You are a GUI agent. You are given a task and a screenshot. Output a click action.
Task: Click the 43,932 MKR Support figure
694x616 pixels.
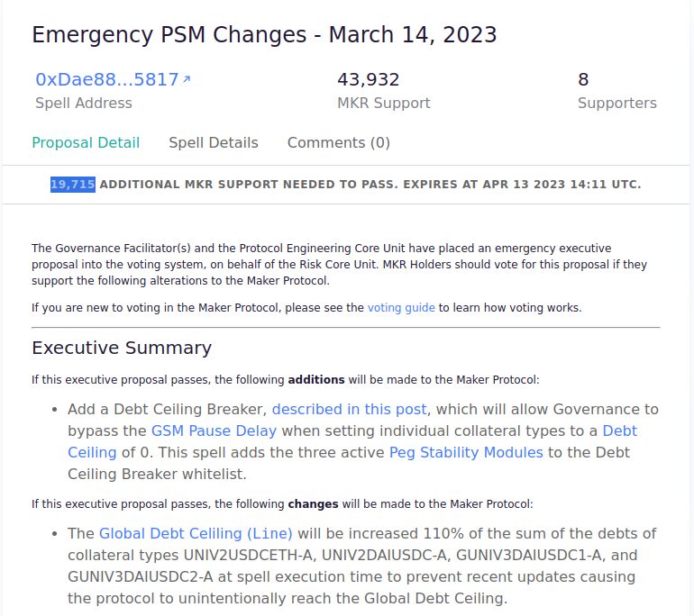(x=369, y=79)
